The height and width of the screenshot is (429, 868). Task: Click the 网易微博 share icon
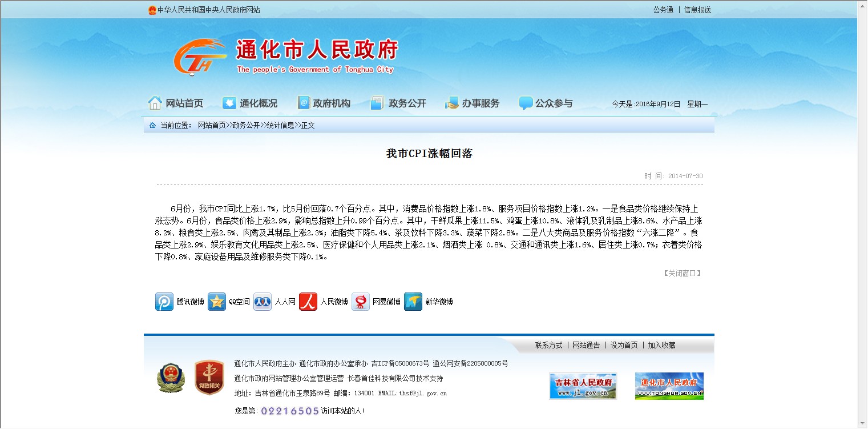coord(361,302)
